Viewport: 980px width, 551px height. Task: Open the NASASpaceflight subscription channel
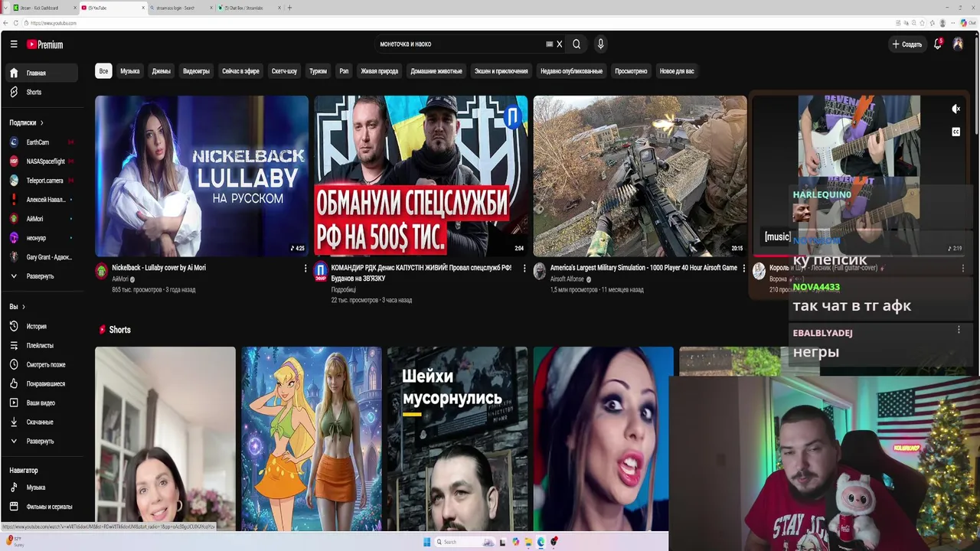(x=43, y=161)
